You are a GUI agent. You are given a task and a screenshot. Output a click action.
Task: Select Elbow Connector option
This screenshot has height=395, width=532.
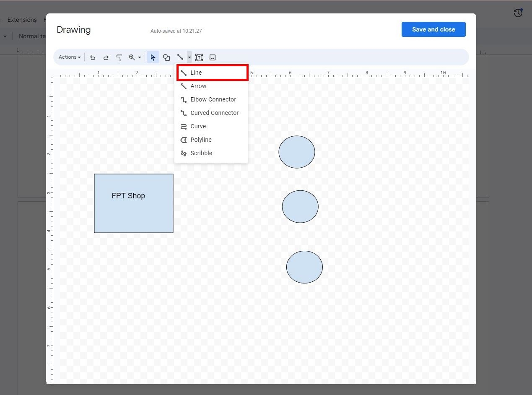213,99
